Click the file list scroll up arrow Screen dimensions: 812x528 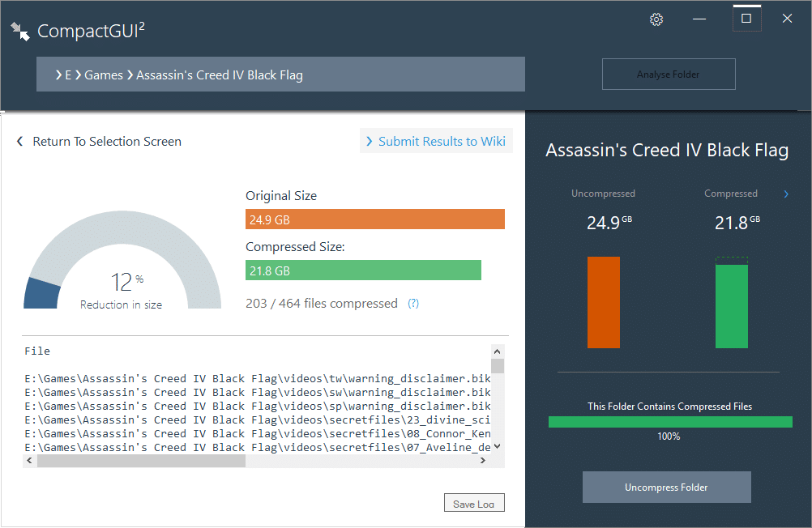click(x=497, y=351)
